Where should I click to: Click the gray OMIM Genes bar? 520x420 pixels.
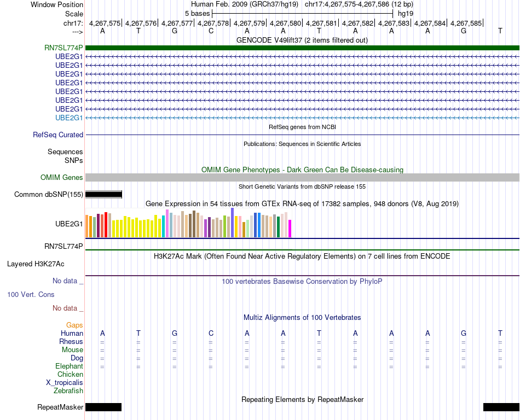(302, 178)
